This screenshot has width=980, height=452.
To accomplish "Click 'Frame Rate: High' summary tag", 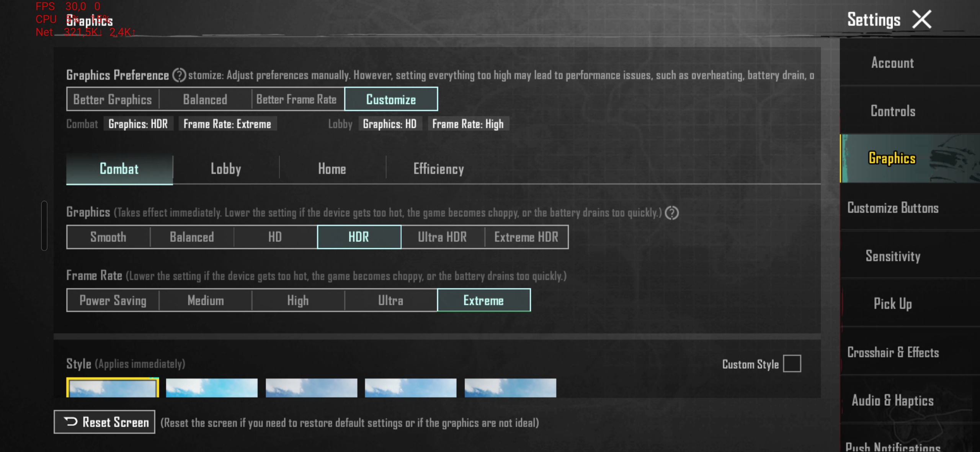I will click(x=468, y=124).
